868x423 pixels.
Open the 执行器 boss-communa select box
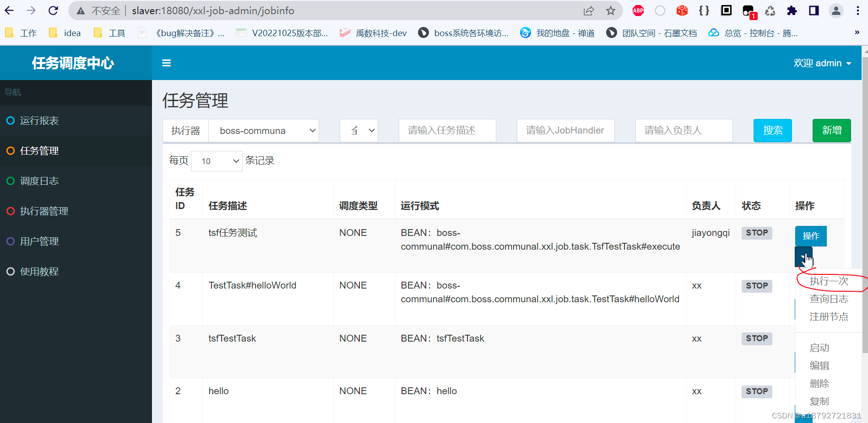click(x=264, y=131)
